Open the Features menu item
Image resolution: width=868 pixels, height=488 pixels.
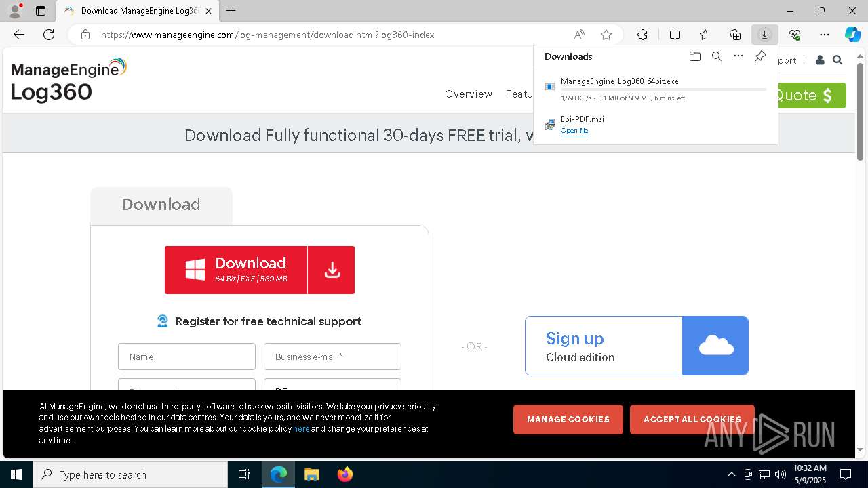(x=519, y=94)
